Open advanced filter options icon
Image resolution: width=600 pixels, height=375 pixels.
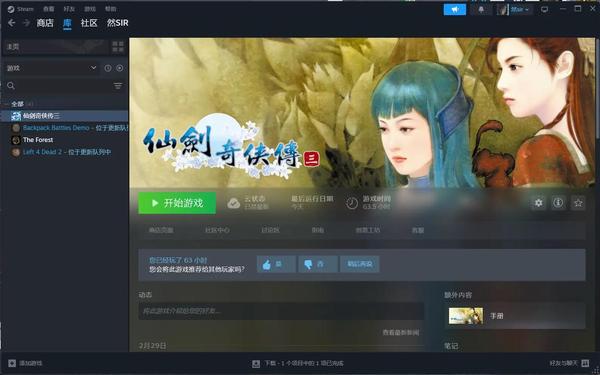(118, 86)
